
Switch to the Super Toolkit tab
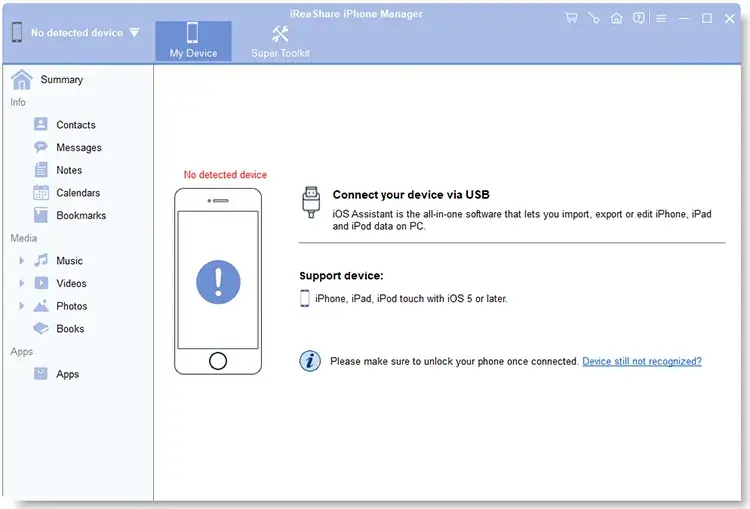pyautogui.click(x=280, y=41)
